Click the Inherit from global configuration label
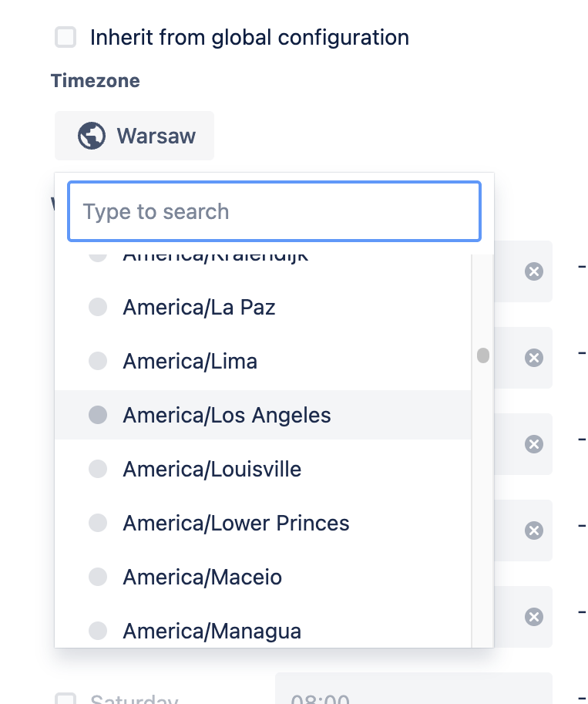The image size is (588, 704). tap(250, 37)
